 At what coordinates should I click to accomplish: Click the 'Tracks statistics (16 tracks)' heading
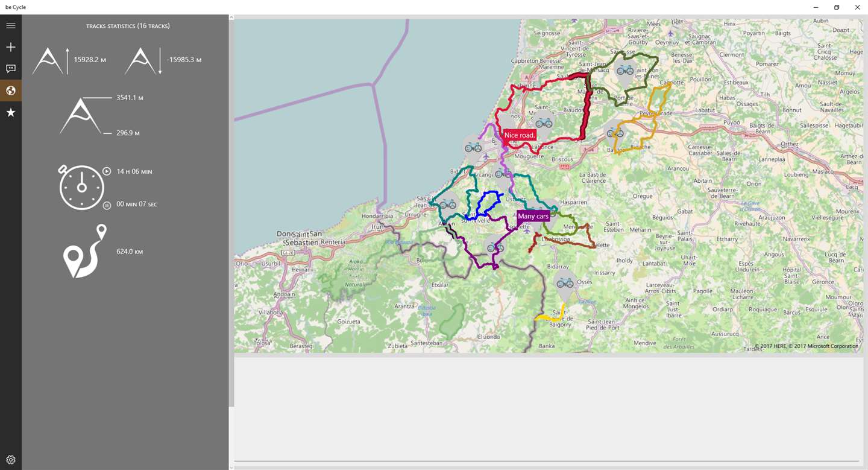click(x=128, y=26)
